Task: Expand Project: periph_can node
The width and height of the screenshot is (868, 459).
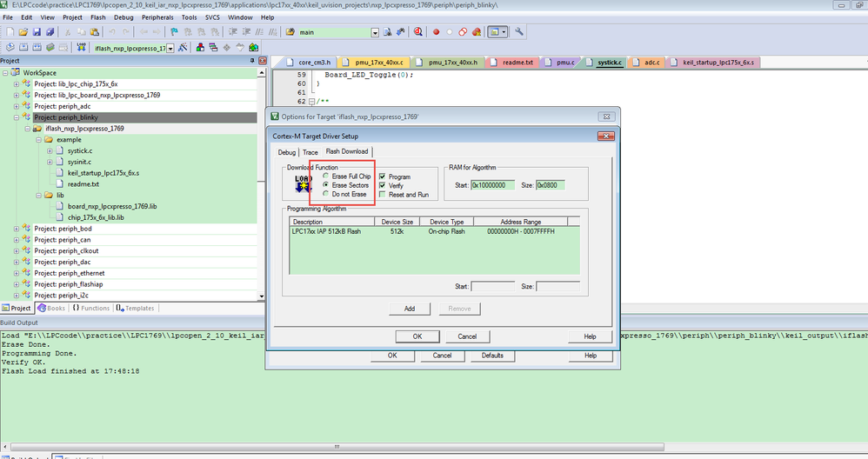Action: 16,240
